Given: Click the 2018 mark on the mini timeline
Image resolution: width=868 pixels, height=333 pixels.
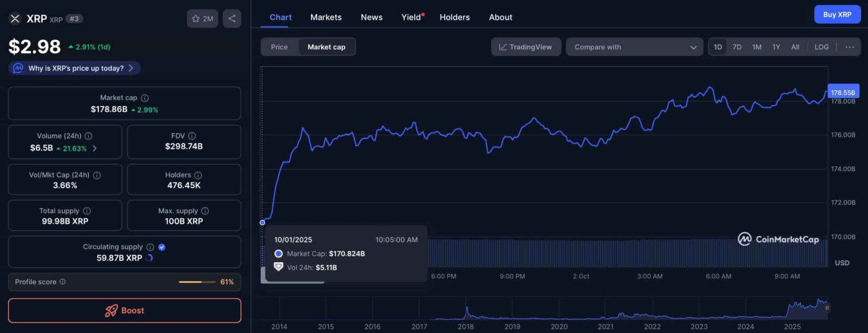Looking at the screenshot, I should (466, 327).
